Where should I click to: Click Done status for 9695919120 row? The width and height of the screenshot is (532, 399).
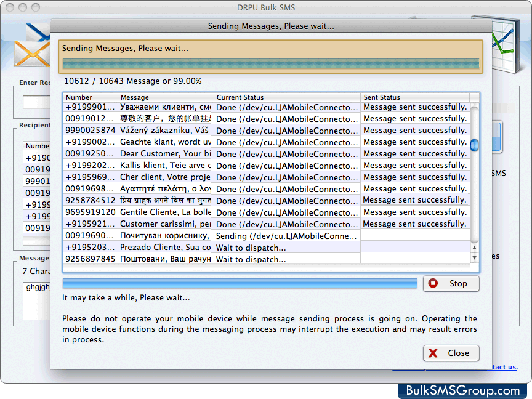click(x=287, y=212)
